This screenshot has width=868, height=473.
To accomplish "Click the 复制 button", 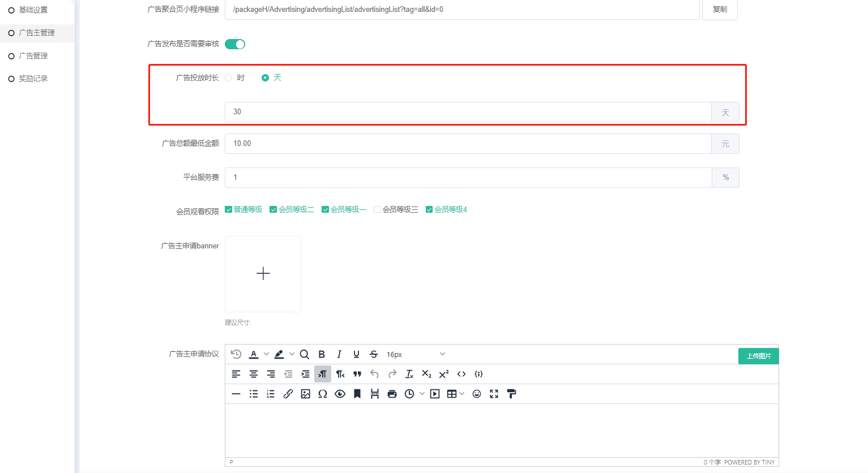I will [720, 10].
